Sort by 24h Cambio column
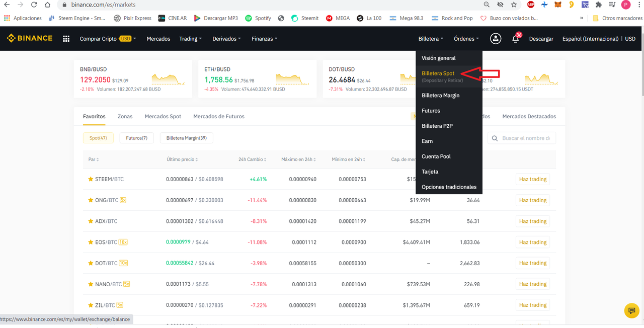 tap(253, 159)
